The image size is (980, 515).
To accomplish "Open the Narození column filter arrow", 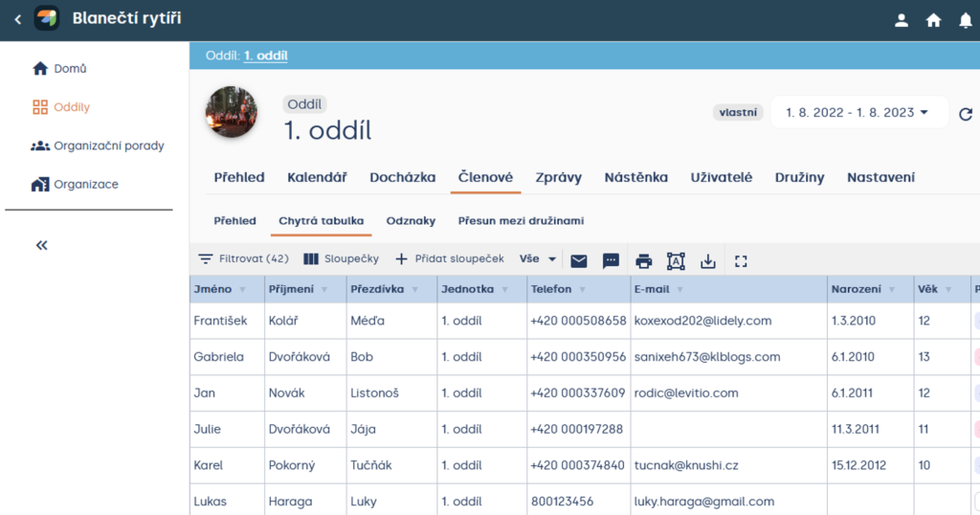I will [892, 290].
